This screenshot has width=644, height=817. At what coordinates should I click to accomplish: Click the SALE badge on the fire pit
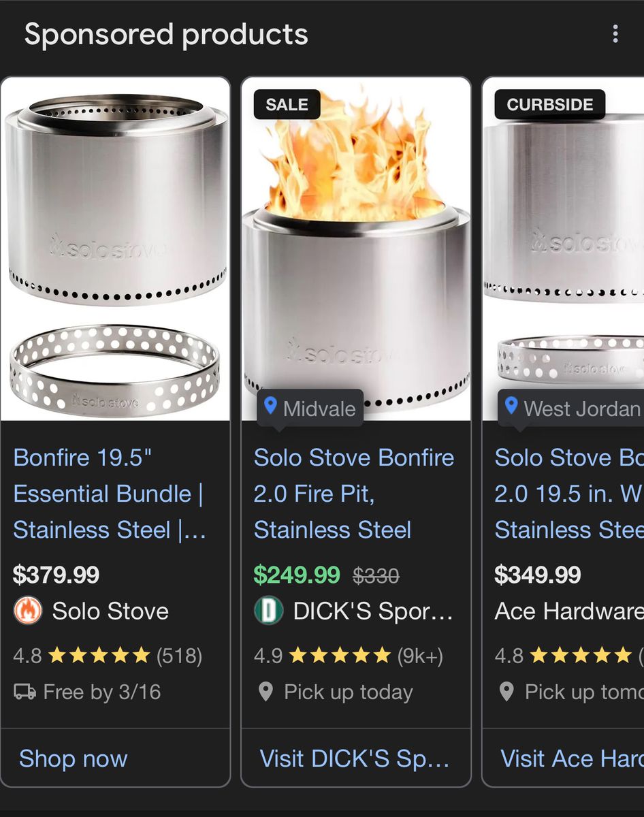coord(287,104)
